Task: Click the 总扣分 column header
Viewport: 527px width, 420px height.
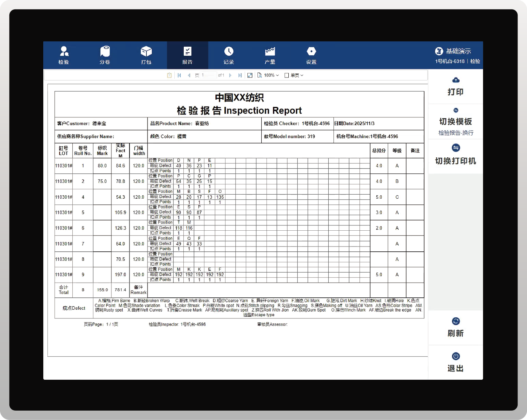Action: tap(379, 151)
